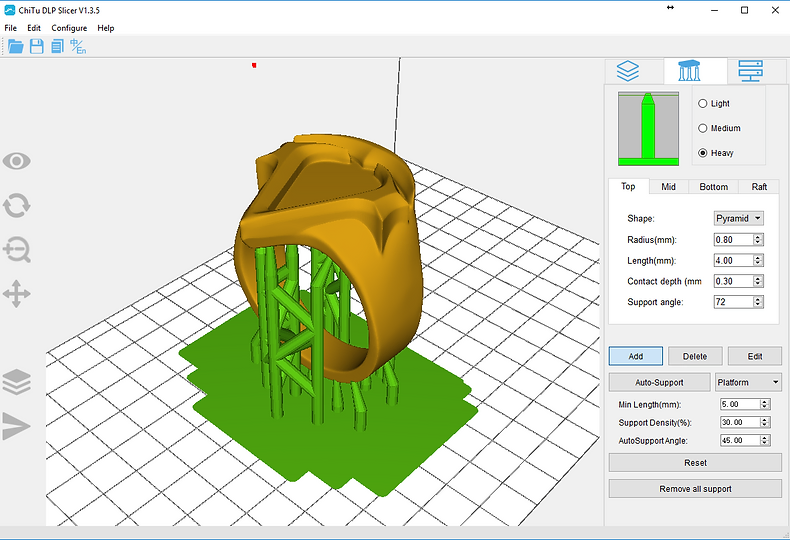Select the Medium support option
This screenshot has height=540, width=790.
point(719,128)
